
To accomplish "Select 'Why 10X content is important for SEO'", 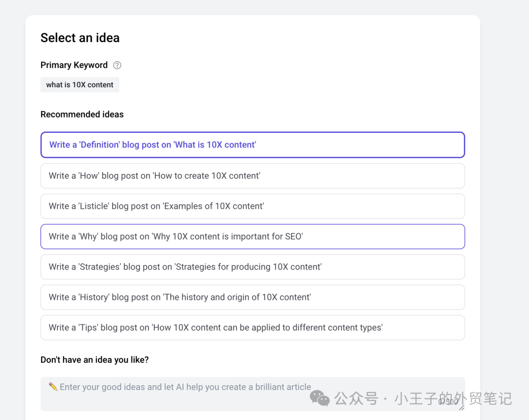I will coord(252,236).
